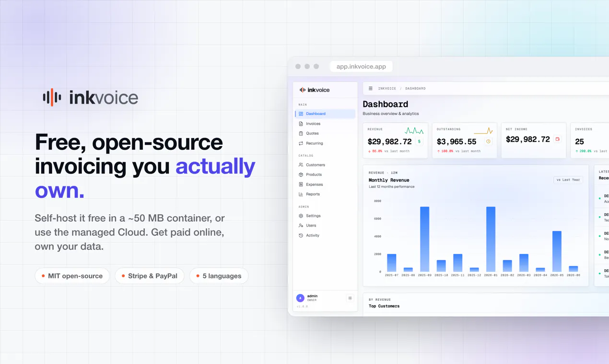
Task: Click the Business overview & analytics subtitle
Action: [x=391, y=114]
